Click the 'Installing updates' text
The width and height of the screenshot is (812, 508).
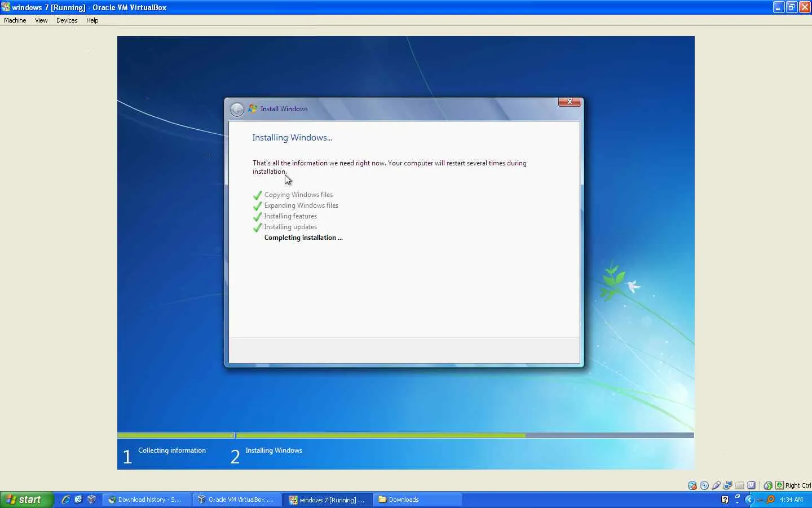[290, 227]
